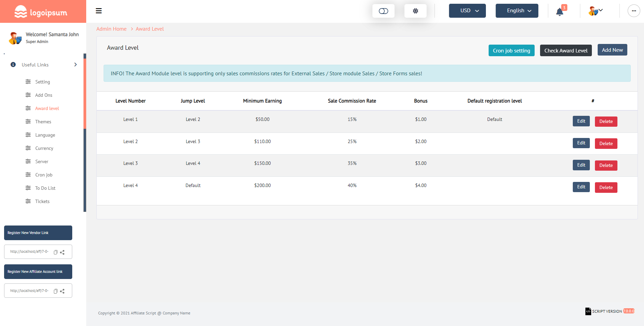This screenshot has height=326, width=644.
Task: Expand the Useful Links chevron
Action: [x=75, y=64]
